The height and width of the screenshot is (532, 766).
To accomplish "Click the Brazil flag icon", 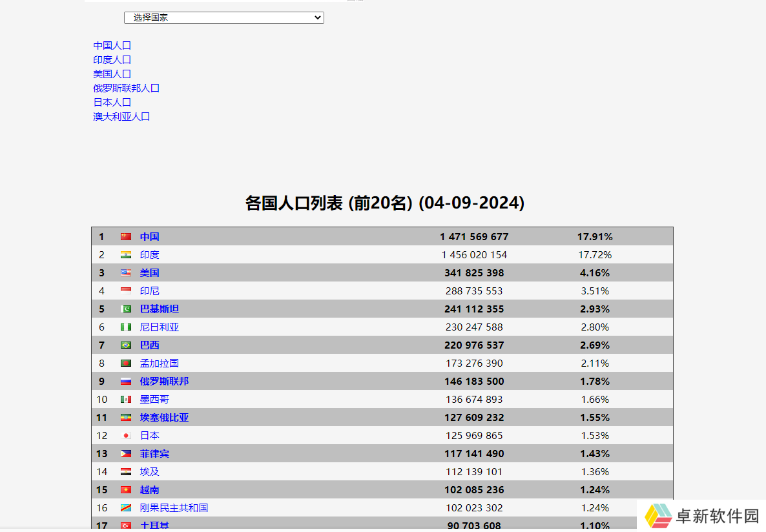I will click(126, 345).
